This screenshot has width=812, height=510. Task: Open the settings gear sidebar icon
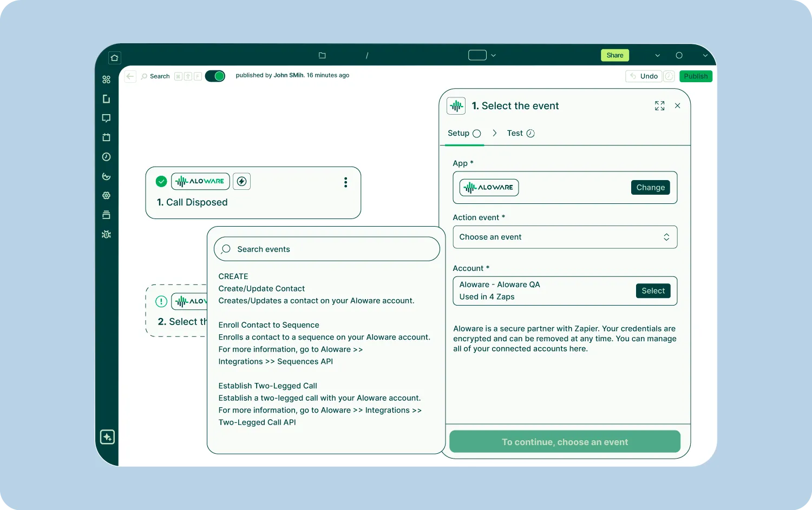point(107,195)
